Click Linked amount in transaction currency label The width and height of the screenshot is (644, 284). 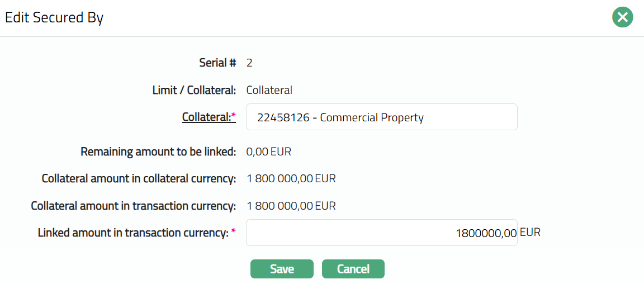[x=133, y=233]
